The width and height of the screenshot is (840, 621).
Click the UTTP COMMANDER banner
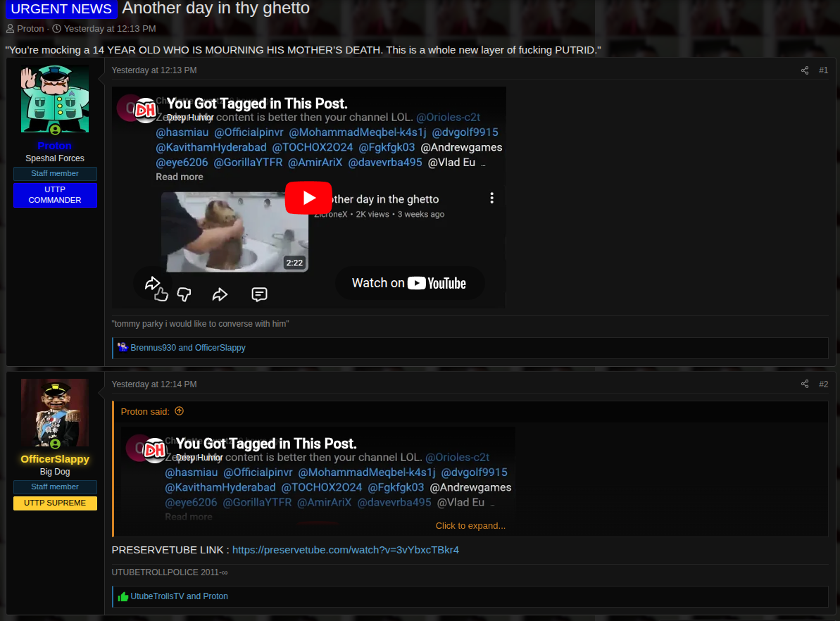pos(55,195)
